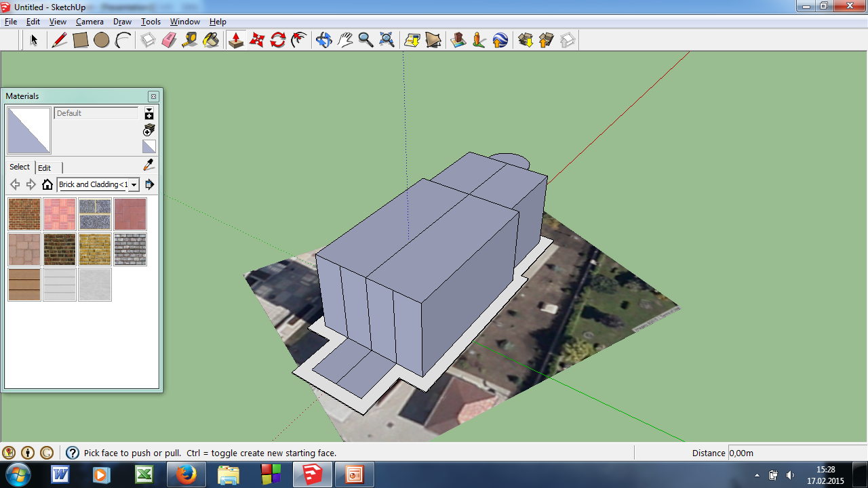This screenshot has width=868, height=488.
Task: Toggle the secondary selection pane display
Action: pyautogui.click(x=149, y=113)
